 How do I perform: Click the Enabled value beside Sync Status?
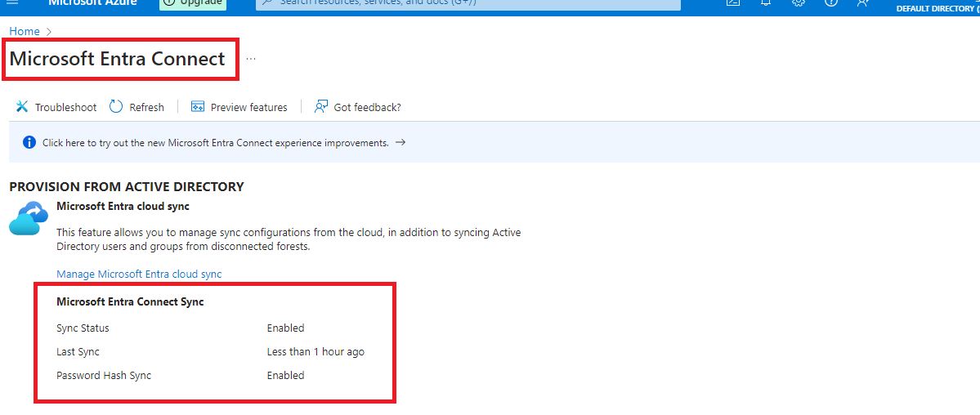[x=285, y=328]
